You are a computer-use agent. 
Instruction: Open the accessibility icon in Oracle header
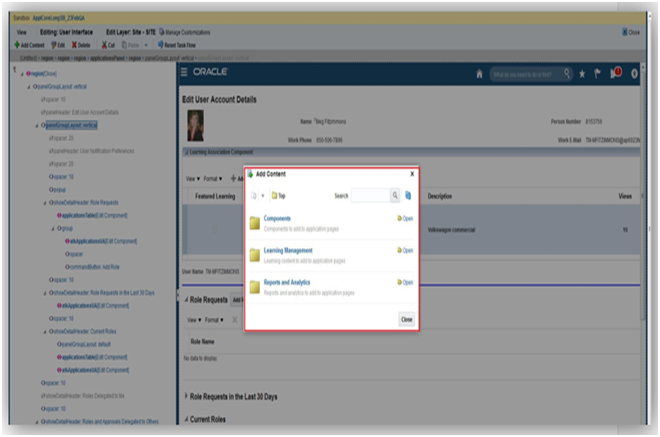click(634, 74)
